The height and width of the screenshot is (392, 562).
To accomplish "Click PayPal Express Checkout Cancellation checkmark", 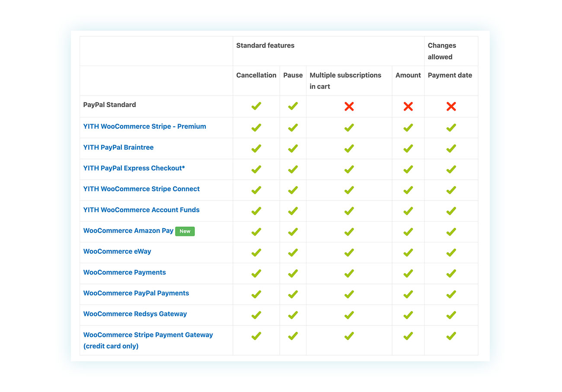I will [x=256, y=169].
